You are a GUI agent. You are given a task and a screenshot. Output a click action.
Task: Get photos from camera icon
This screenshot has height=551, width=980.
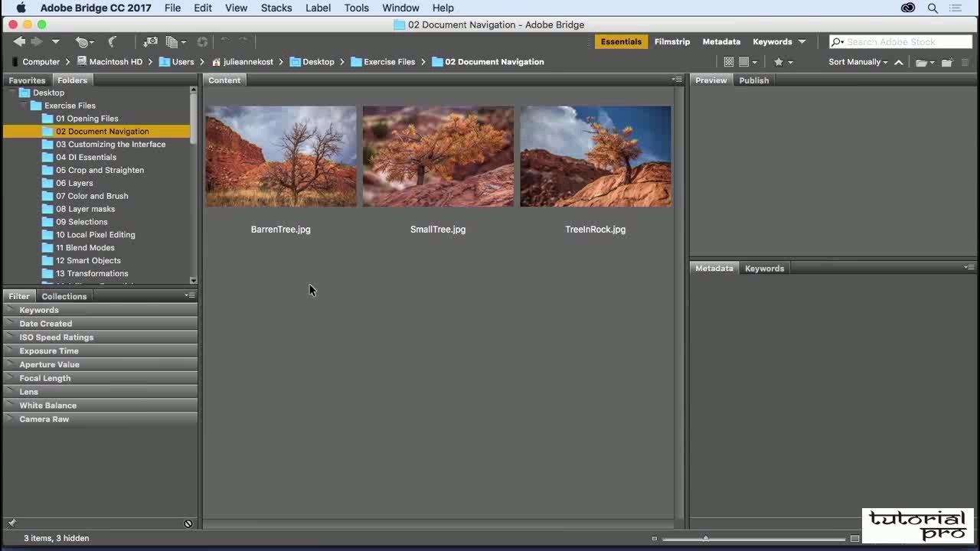pyautogui.click(x=151, y=42)
